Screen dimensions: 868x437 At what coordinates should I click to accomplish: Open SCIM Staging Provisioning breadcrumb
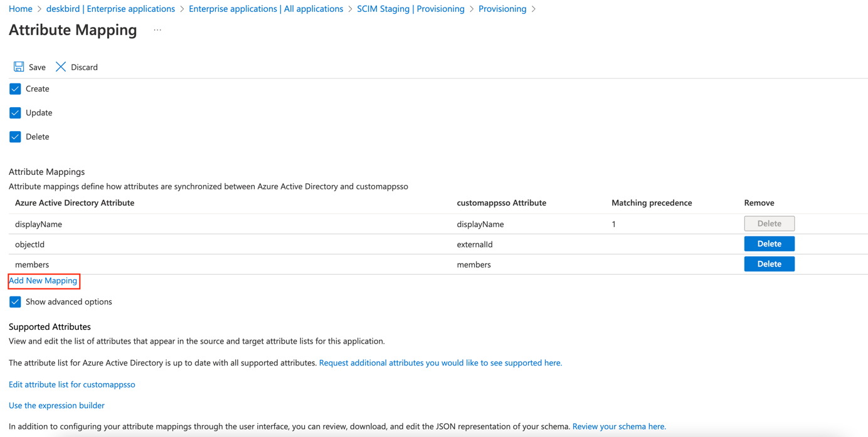coord(411,9)
